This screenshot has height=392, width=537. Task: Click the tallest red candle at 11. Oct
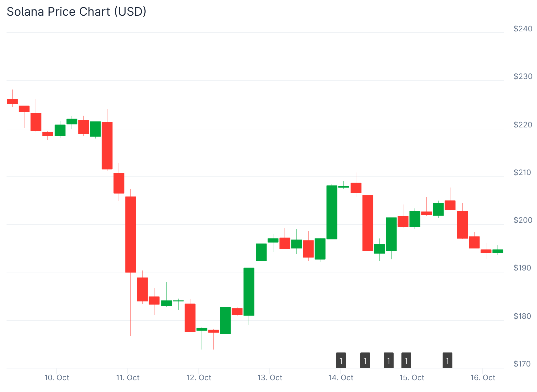pos(131,234)
